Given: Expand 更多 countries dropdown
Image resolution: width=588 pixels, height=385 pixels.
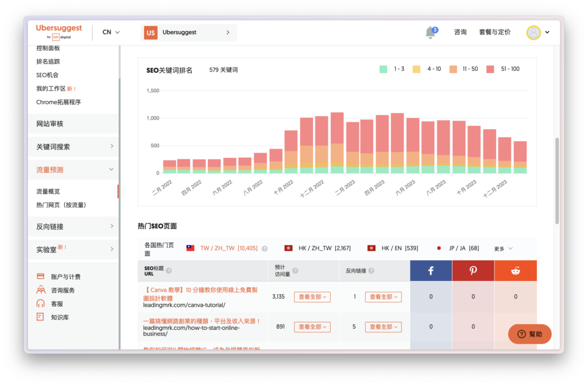Looking at the screenshot, I should (x=503, y=248).
